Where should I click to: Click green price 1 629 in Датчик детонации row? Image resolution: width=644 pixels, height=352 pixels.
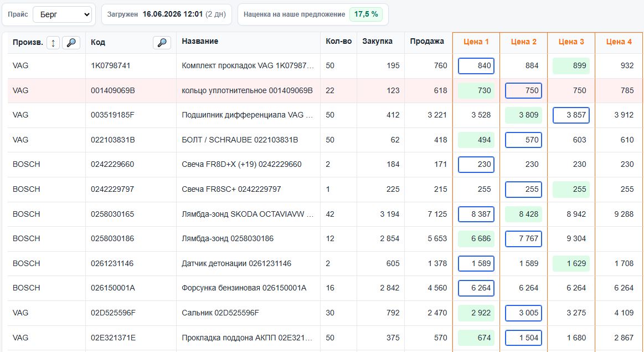tap(571, 263)
